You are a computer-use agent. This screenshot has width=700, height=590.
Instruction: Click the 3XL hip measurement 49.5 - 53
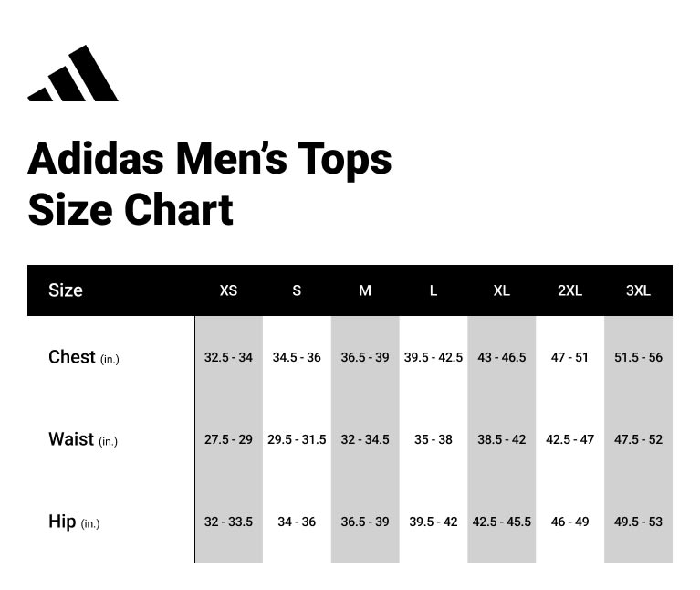click(638, 522)
